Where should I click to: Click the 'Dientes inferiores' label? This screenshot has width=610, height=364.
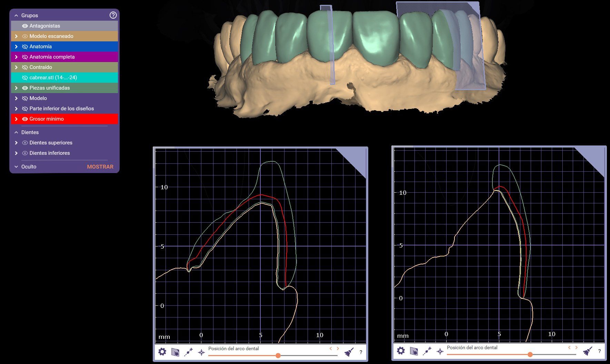pos(50,153)
